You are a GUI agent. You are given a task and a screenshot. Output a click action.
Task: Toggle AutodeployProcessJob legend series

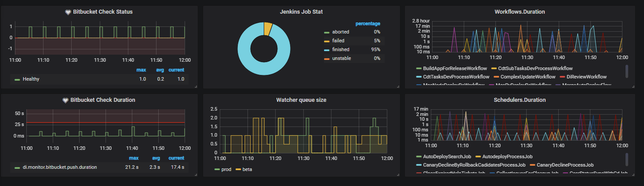click(507, 157)
